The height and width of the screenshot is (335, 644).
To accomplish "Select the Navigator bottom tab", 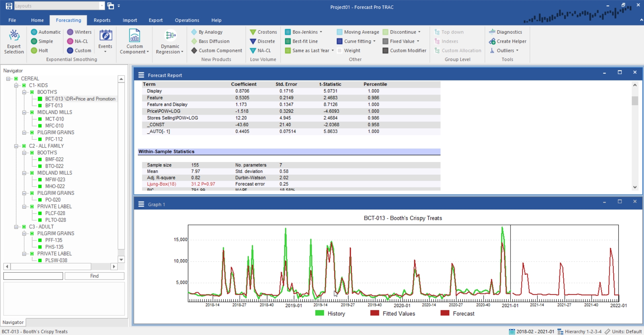I will (x=13, y=322).
